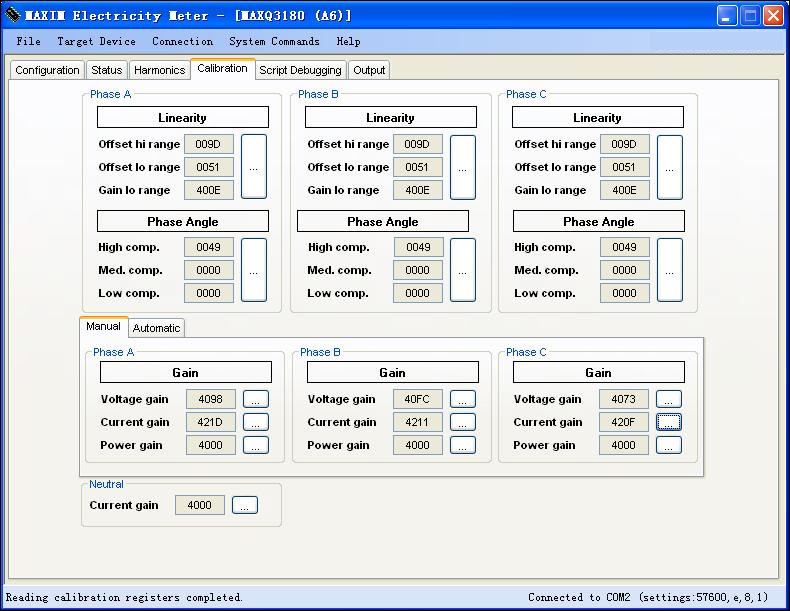Viewport: 790px width, 611px height.
Task: Click Neutral Current gain ellipsis button
Action: point(245,505)
